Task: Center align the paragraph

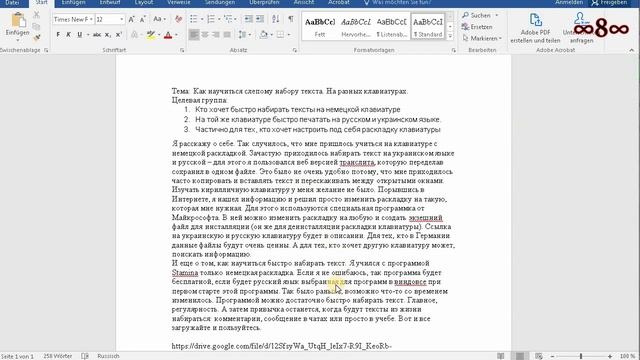Action: coord(205,35)
